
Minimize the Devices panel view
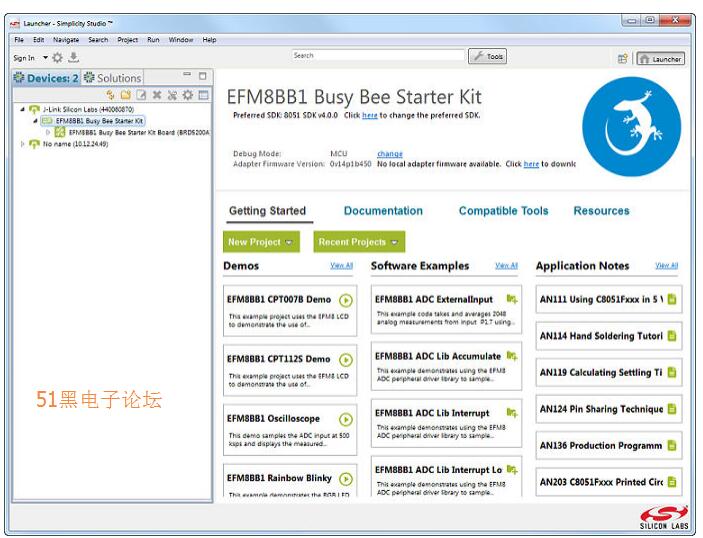[187, 75]
